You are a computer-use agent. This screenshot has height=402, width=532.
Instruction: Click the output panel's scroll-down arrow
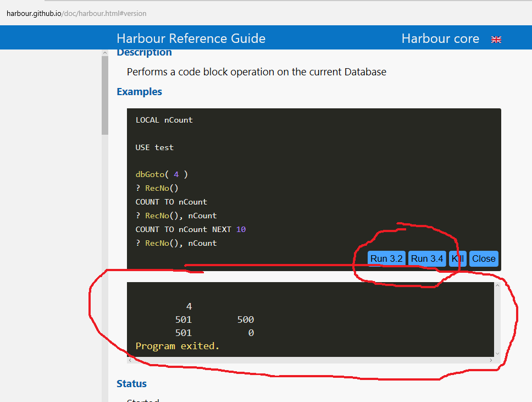[497, 353]
